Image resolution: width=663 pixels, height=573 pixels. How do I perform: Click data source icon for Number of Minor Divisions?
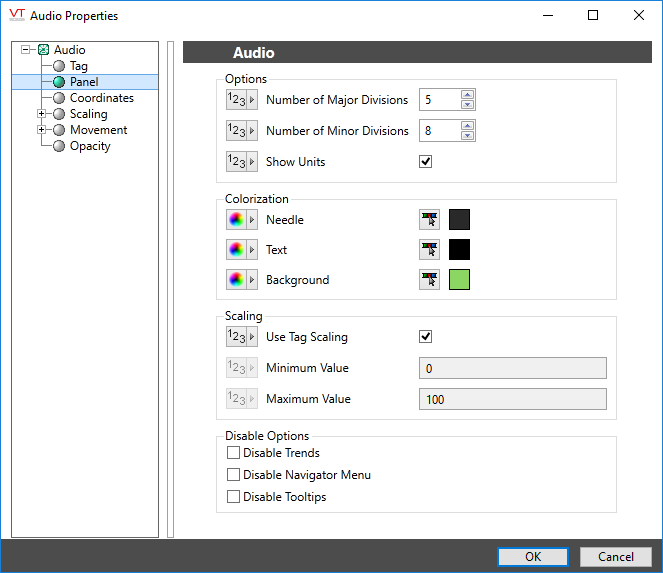[x=241, y=131]
